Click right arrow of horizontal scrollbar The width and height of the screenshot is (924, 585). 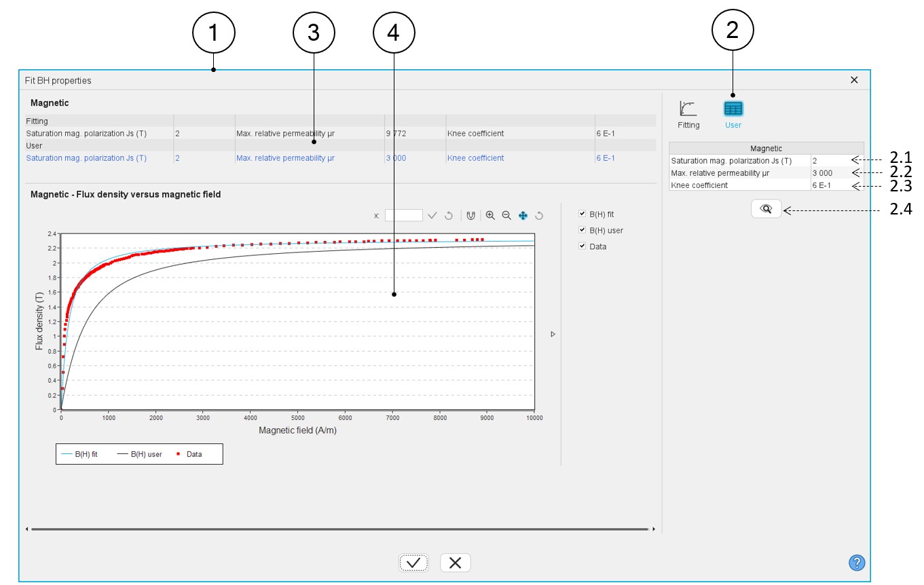[654, 529]
